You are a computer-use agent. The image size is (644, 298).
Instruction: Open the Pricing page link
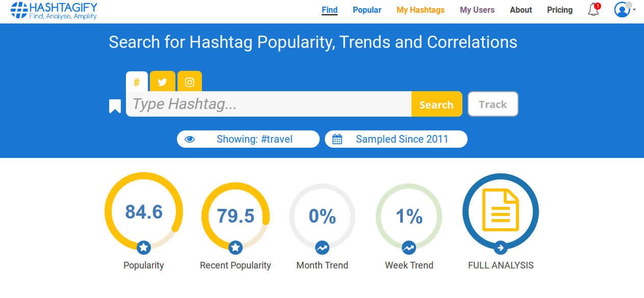coord(559,10)
